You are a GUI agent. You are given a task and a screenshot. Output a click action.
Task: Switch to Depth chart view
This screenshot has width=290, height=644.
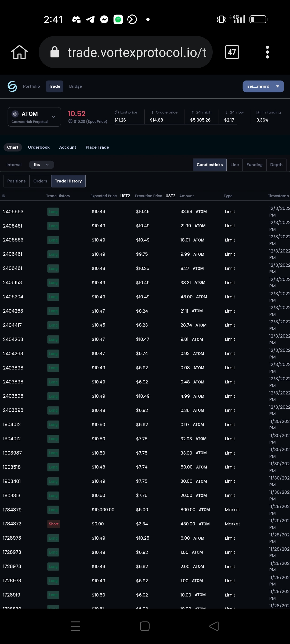click(x=276, y=165)
